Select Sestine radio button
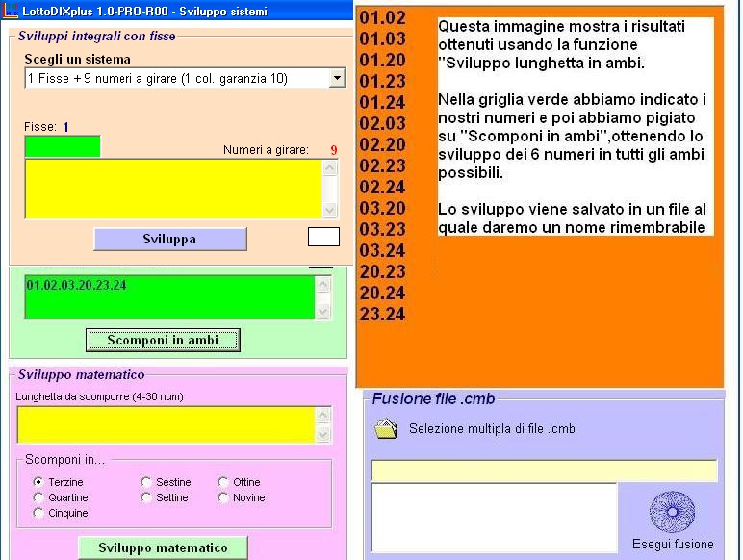The height and width of the screenshot is (560, 743). pyautogui.click(x=146, y=482)
